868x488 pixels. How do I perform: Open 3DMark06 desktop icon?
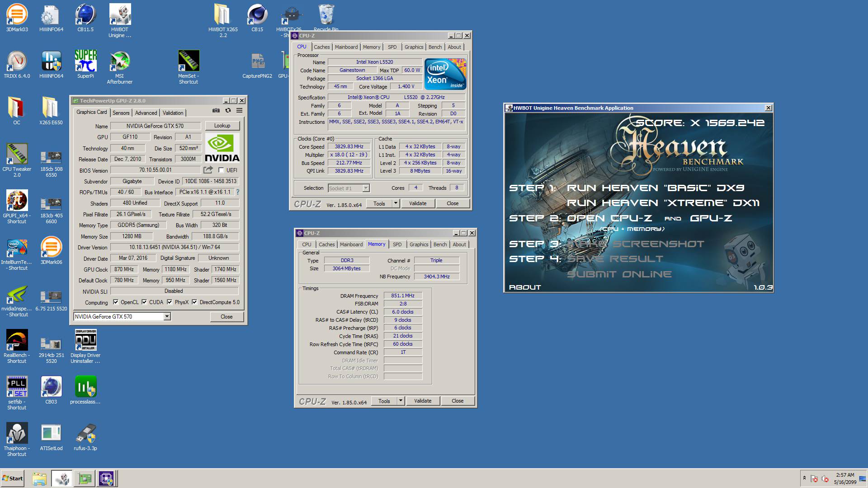(x=51, y=251)
